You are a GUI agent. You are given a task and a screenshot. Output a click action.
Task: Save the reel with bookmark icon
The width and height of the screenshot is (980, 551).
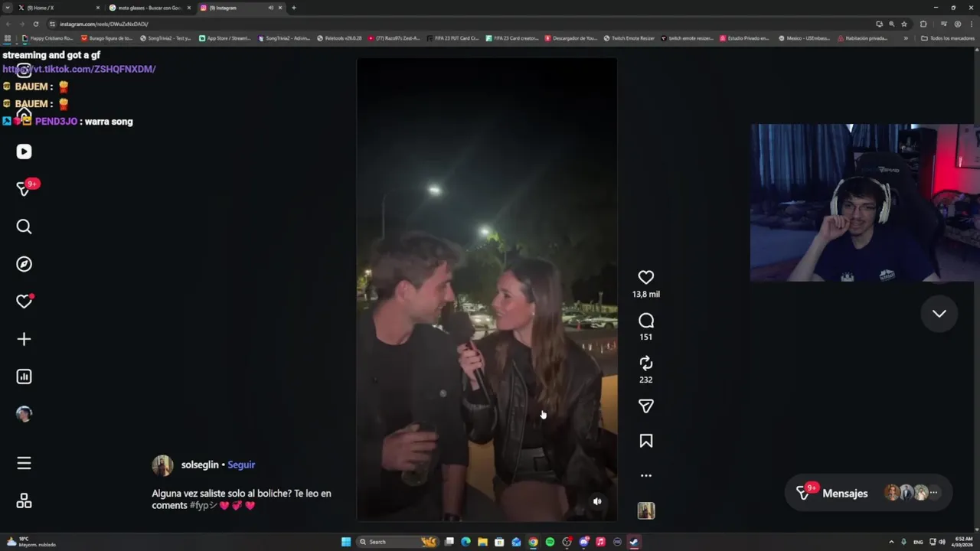[x=646, y=441]
